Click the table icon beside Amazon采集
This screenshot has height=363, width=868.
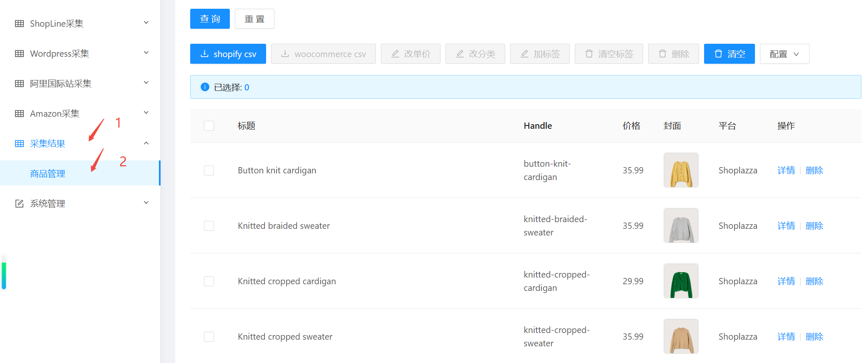click(19, 113)
